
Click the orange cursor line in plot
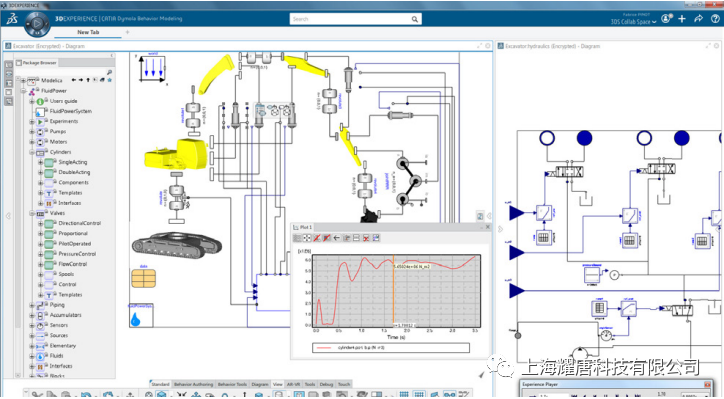(393, 290)
